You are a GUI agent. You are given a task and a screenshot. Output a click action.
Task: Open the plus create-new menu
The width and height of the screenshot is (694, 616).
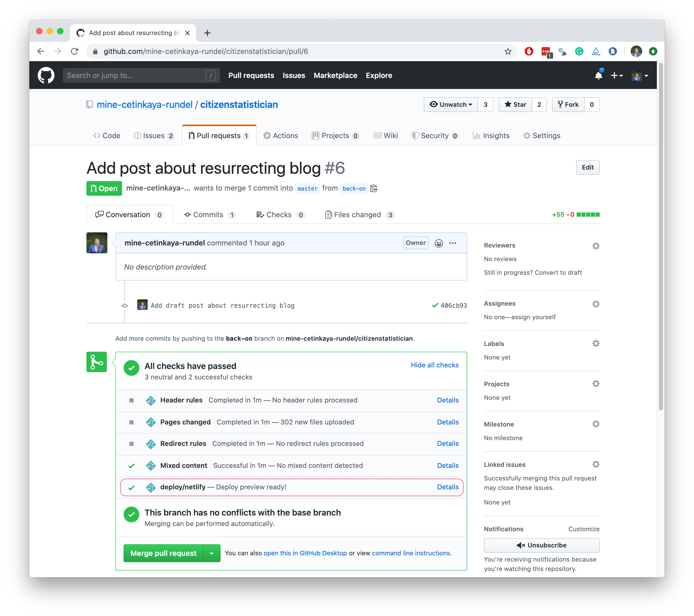click(x=616, y=76)
